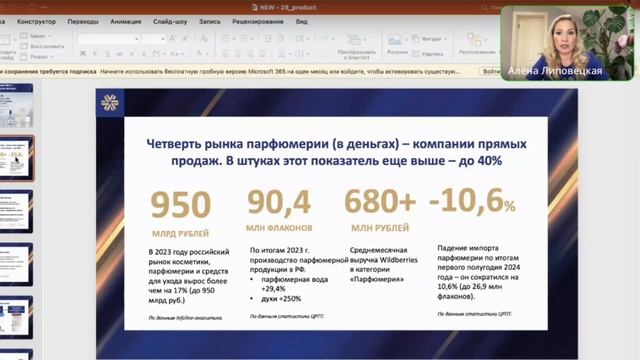Select the first slide thumbnail

(x=16, y=106)
